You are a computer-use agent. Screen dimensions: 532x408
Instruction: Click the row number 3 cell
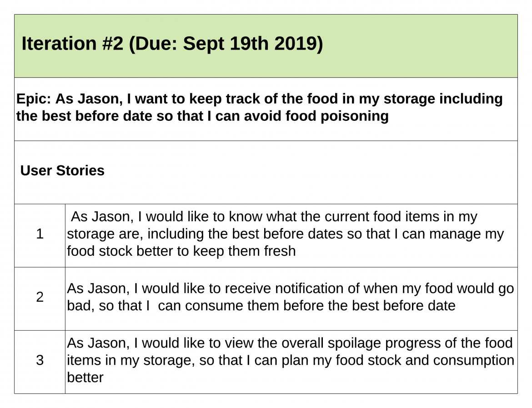point(40,362)
